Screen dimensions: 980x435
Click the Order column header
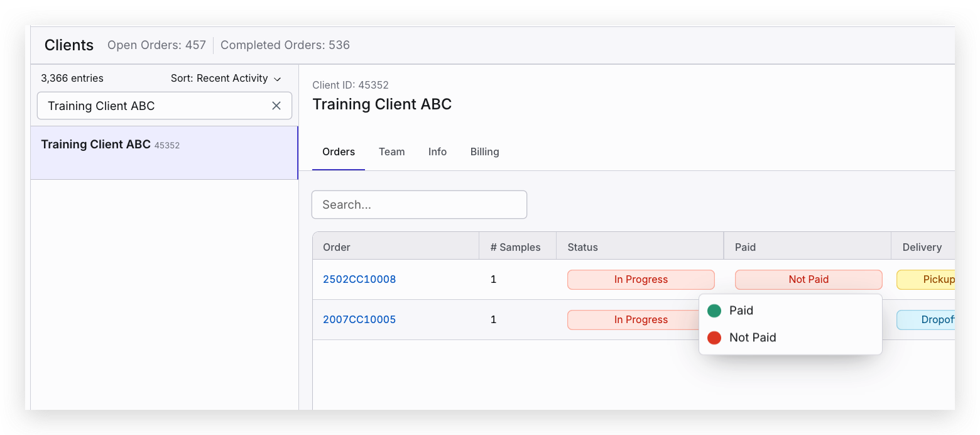click(396, 247)
